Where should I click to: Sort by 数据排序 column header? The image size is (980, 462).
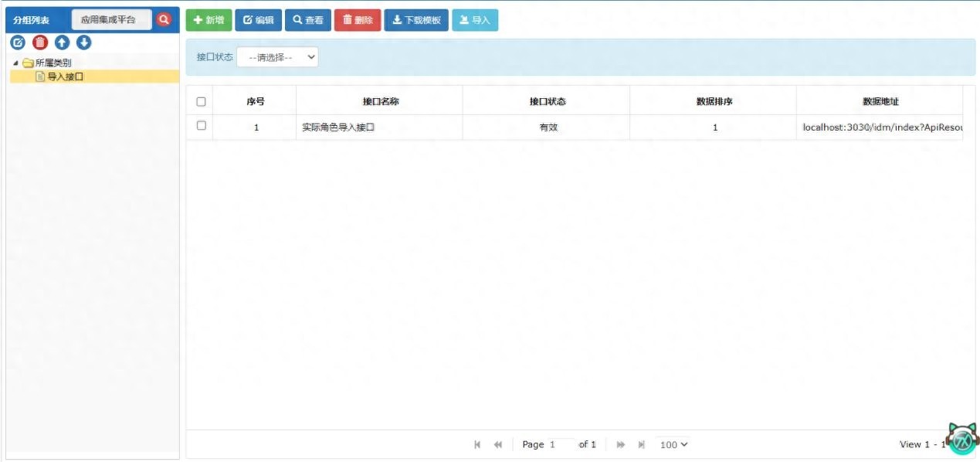(714, 101)
